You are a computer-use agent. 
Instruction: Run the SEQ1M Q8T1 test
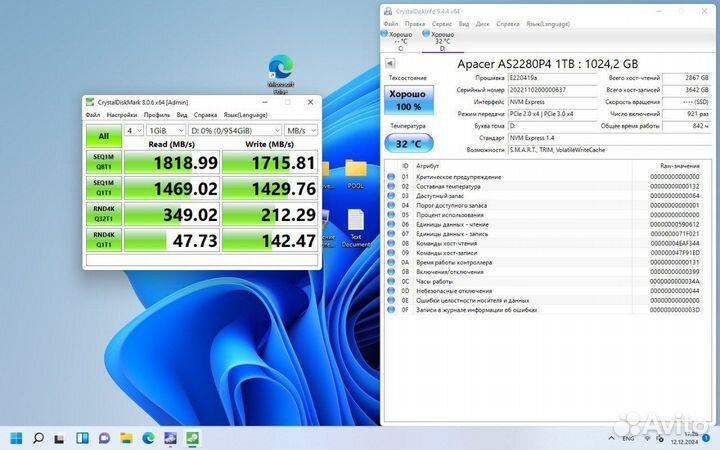(104, 162)
